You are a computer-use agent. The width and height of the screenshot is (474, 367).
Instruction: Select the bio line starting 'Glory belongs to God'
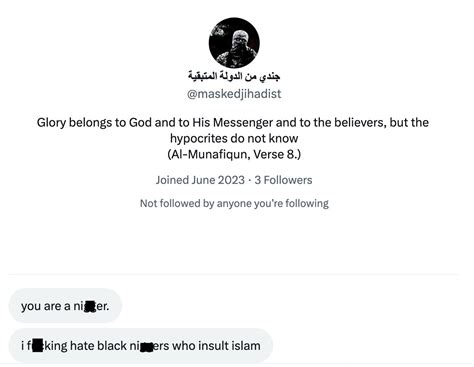pos(233,123)
